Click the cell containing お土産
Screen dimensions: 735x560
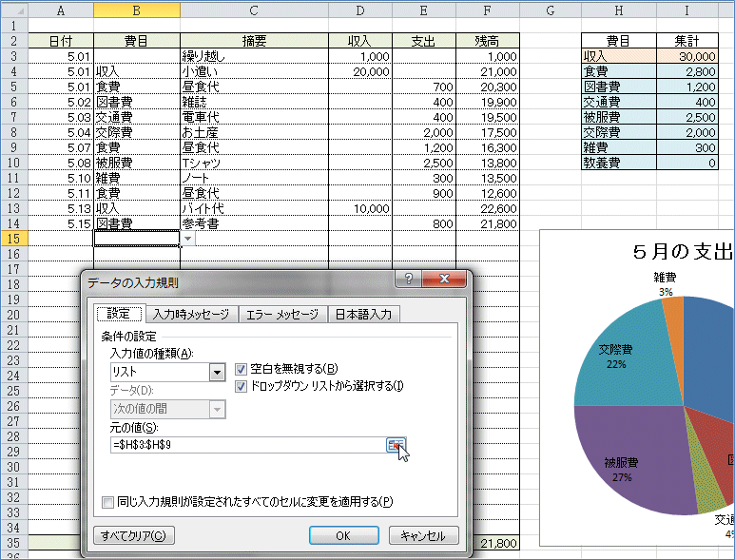click(254, 132)
